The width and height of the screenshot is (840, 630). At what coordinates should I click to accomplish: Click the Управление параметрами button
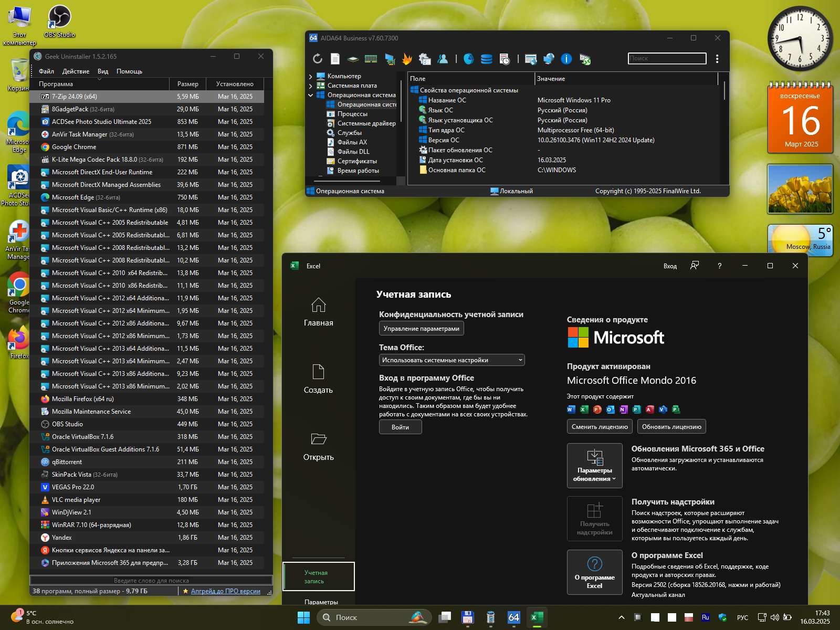(x=422, y=329)
